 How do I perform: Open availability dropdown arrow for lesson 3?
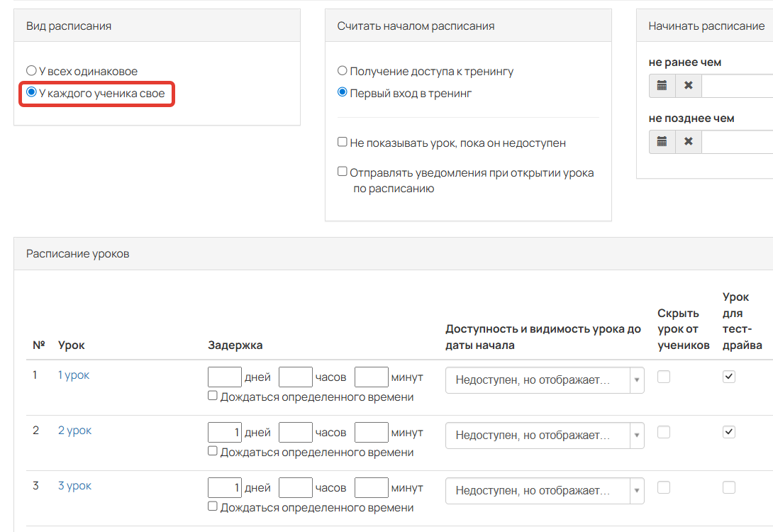636,490
